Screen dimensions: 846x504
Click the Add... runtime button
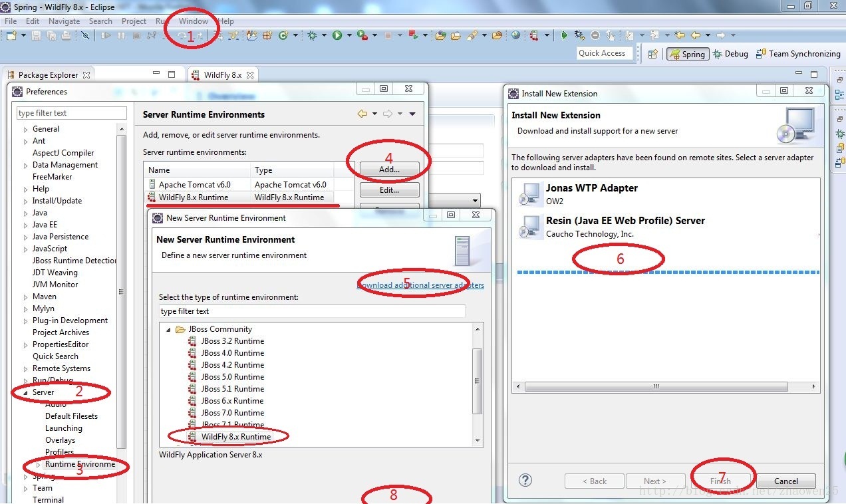389,170
